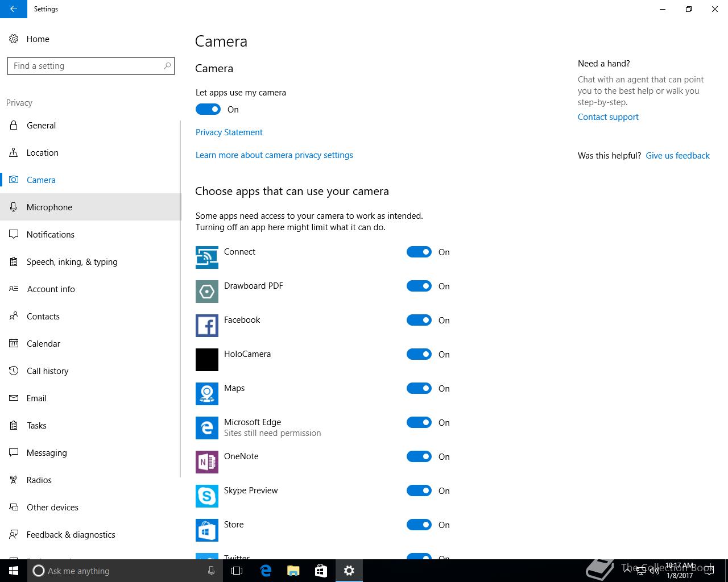Click the radio tower icon beside Radios

coord(14,480)
